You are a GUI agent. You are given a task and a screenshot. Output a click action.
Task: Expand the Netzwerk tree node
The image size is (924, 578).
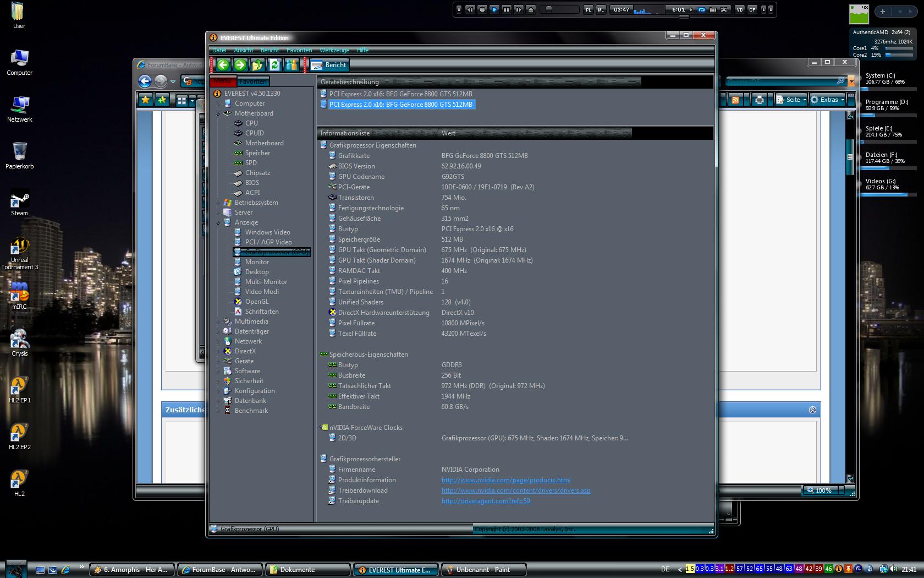click(x=218, y=341)
